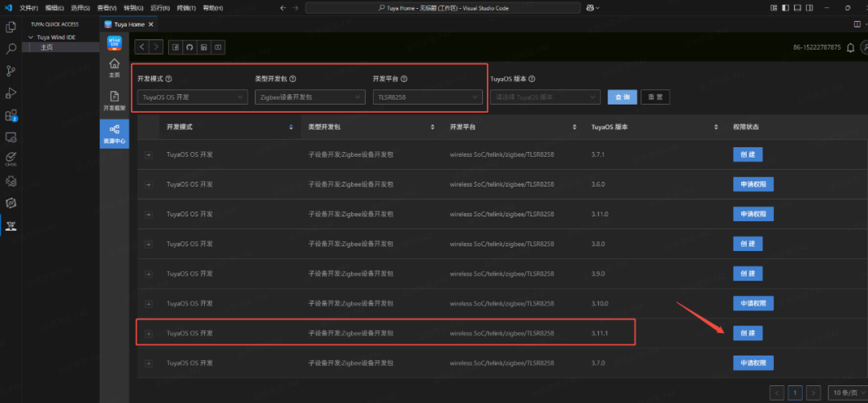
Task: Open the 文件(F) menu
Action: tap(29, 8)
